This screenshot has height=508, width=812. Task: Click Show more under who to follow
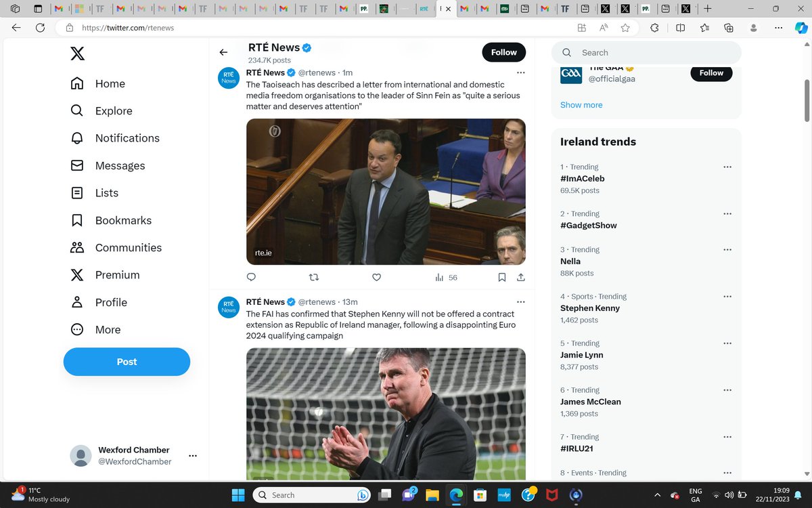(x=581, y=105)
